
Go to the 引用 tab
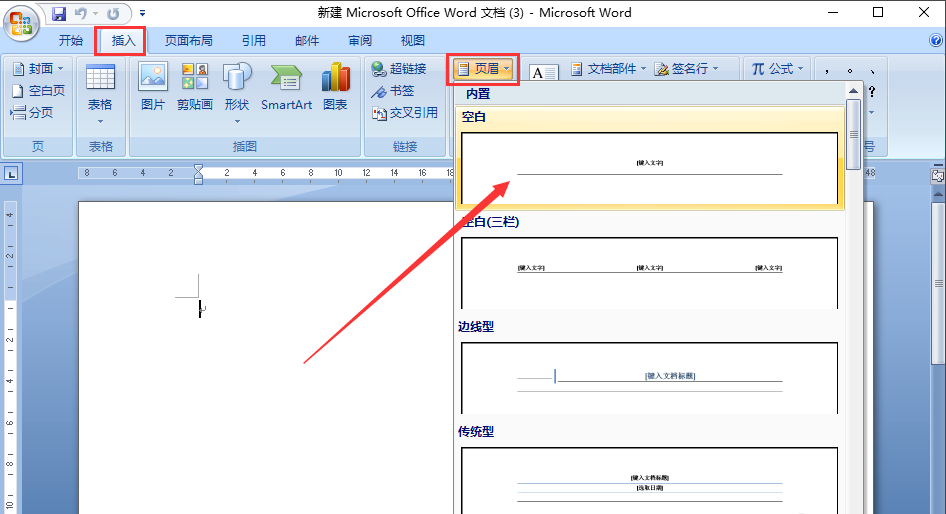click(253, 40)
